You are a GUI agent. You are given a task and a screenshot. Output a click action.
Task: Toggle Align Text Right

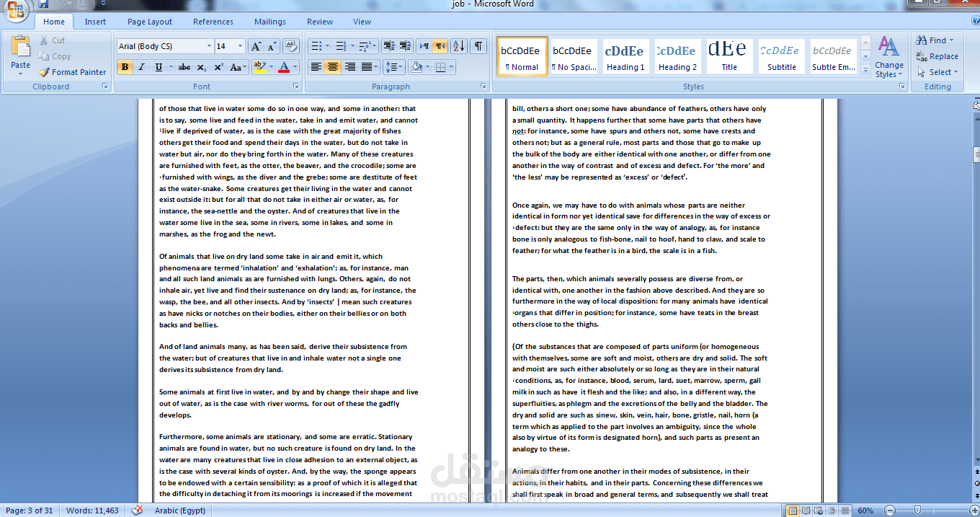point(349,67)
